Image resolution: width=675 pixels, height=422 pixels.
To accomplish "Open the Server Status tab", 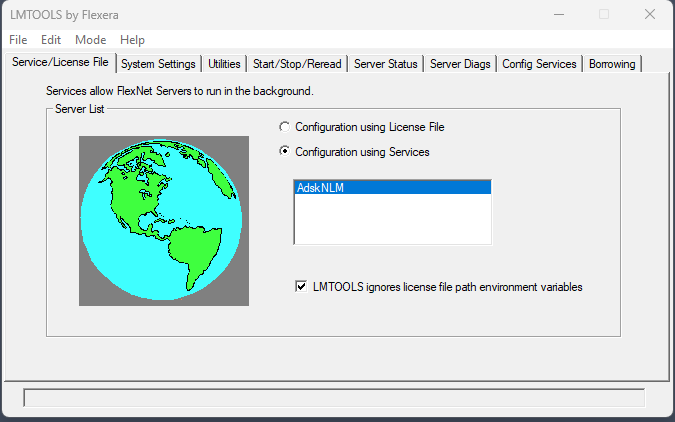I will [385, 64].
